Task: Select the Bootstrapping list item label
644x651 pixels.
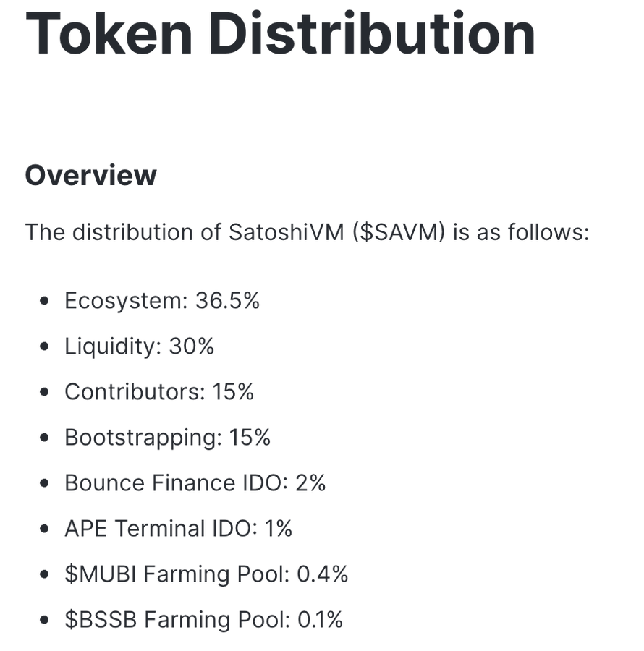Action: (x=143, y=438)
